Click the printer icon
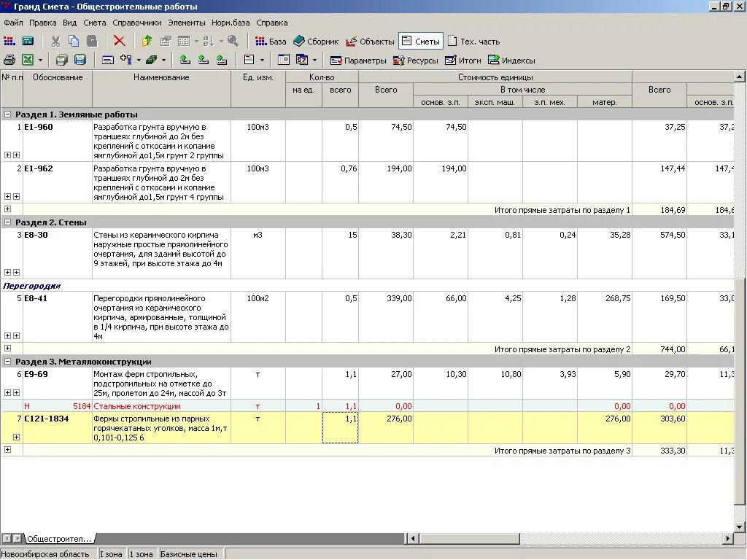The image size is (747, 560). tap(9, 60)
